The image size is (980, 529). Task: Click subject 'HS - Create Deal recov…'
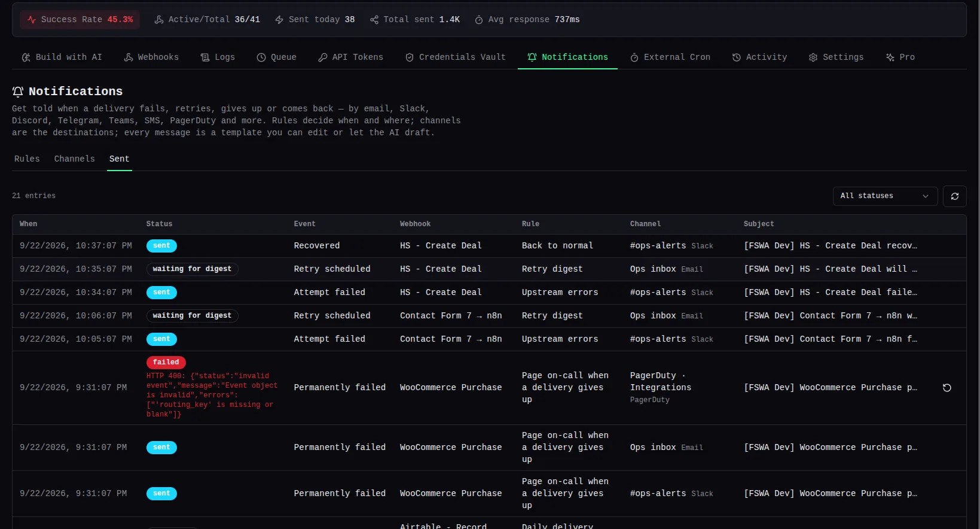pos(831,246)
